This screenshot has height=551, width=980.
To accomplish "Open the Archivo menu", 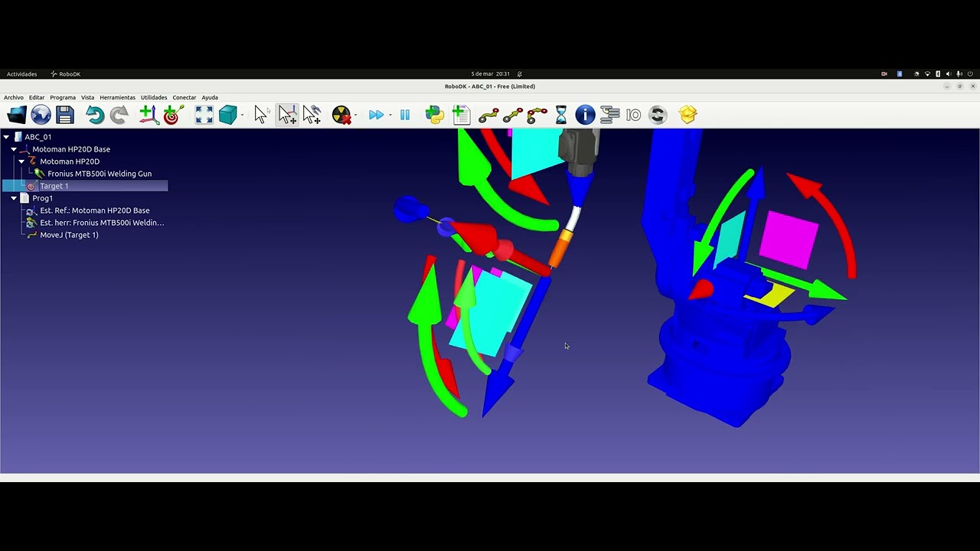I will 14,98.
